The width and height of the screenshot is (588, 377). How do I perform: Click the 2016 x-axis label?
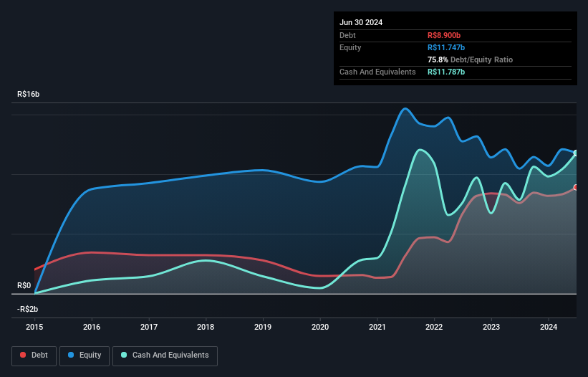pos(92,327)
